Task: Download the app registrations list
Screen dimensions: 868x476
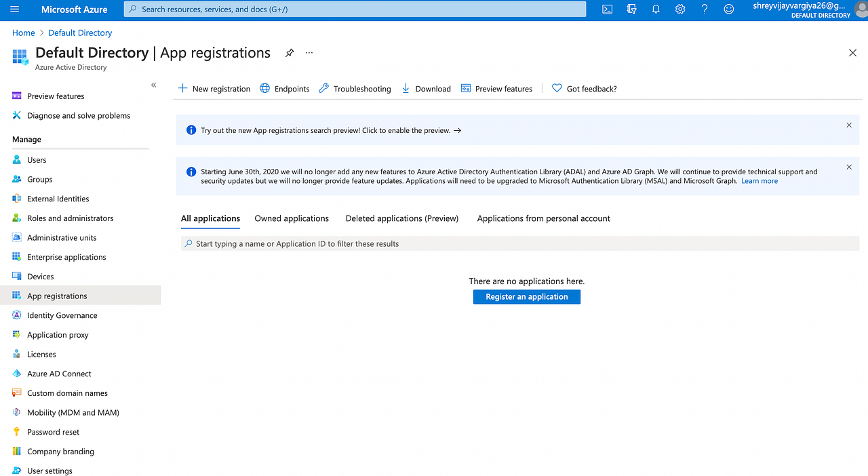Action: click(426, 88)
